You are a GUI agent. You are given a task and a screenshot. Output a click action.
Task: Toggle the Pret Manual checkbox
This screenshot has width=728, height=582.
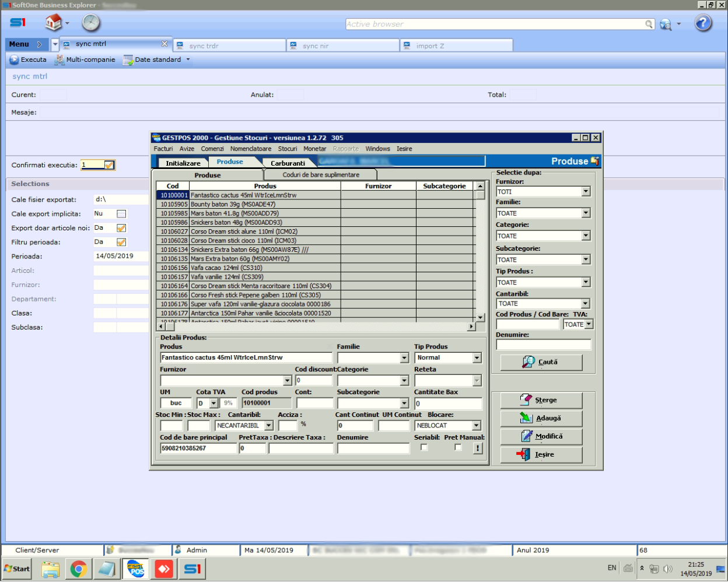pyautogui.click(x=458, y=447)
